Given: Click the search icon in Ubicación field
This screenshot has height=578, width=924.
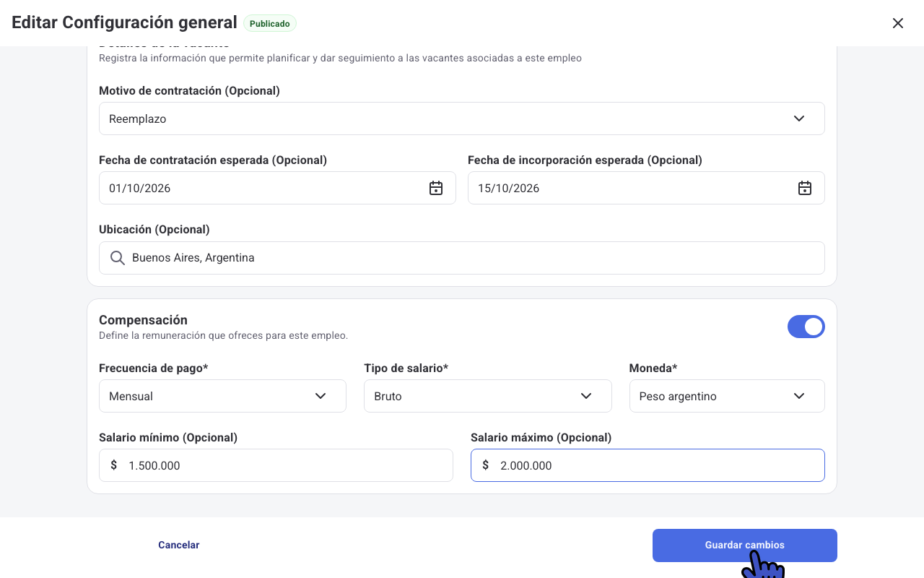Looking at the screenshot, I should tap(118, 258).
